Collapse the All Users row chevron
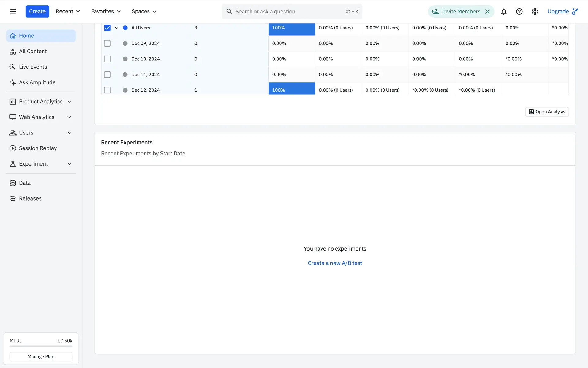Screen dimensions: 588x368 117,28
